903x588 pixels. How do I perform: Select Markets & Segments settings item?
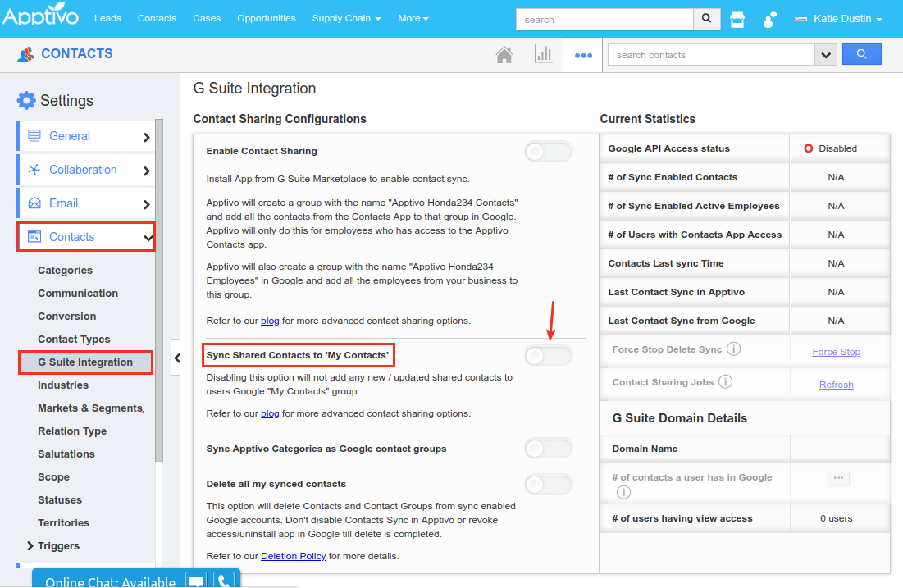(90, 408)
